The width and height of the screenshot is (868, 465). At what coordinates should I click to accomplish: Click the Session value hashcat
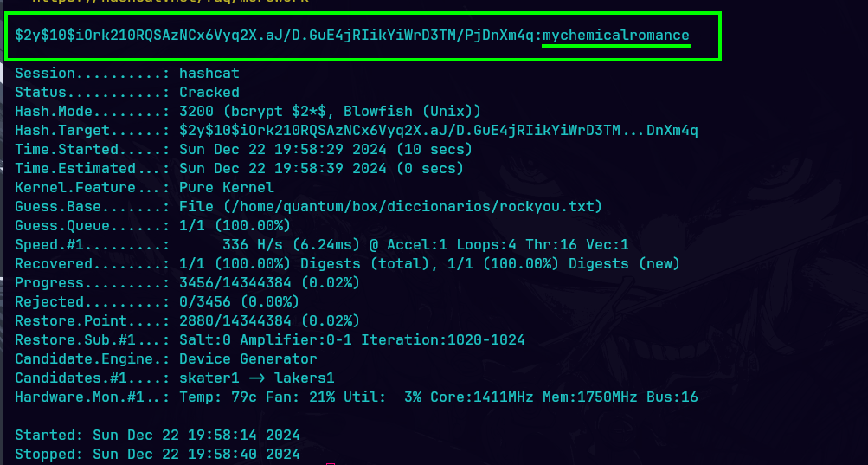pyautogui.click(x=209, y=74)
